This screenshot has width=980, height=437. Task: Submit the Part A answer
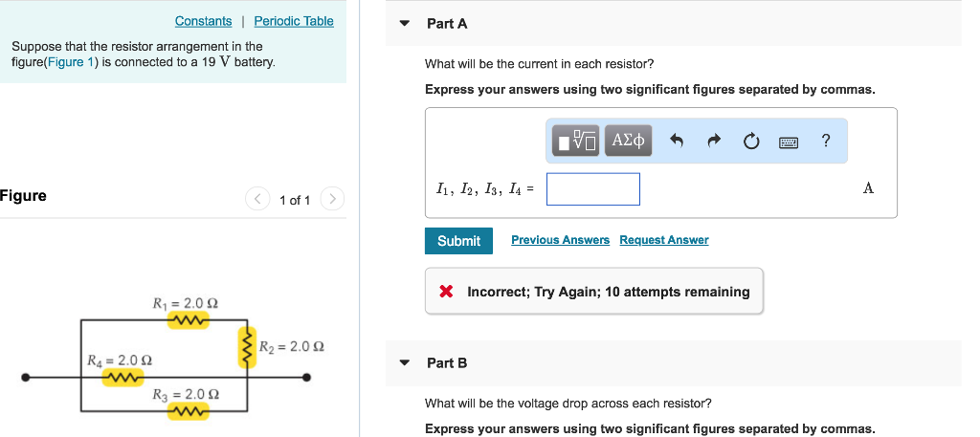click(458, 241)
